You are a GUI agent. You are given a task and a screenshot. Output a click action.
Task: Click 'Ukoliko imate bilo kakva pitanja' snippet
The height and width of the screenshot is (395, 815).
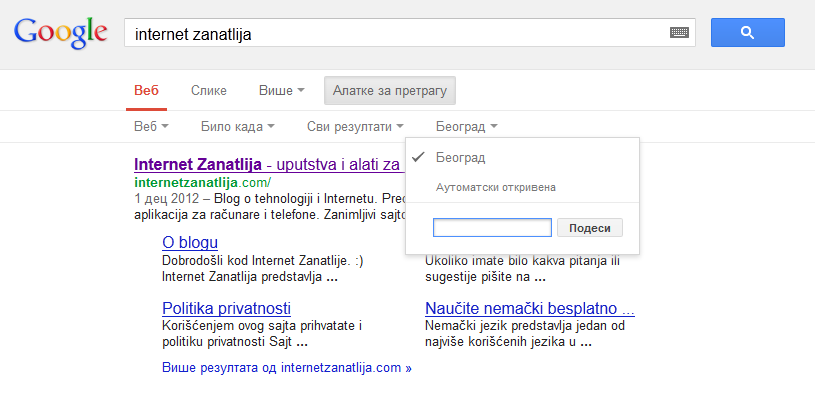[x=522, y=260]
